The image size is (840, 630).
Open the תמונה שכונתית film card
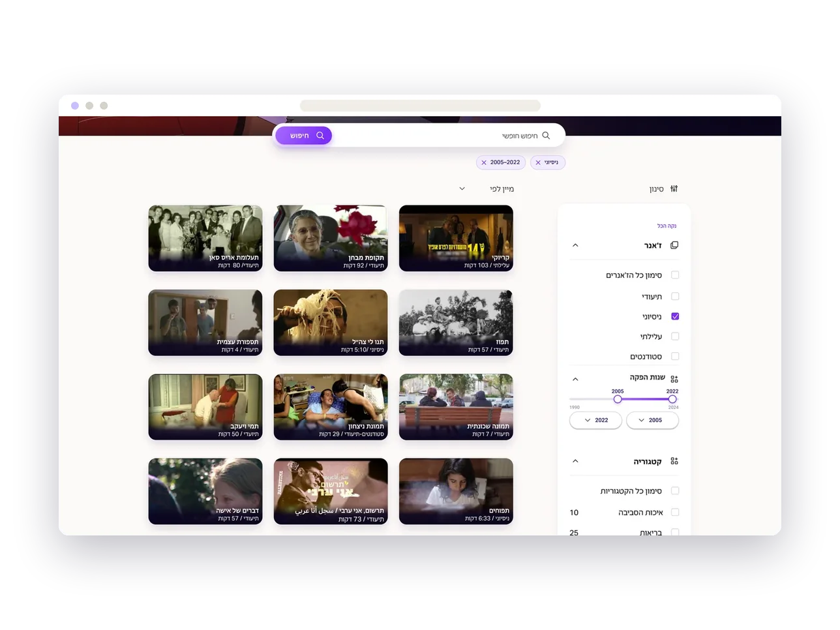coord(456,407)
